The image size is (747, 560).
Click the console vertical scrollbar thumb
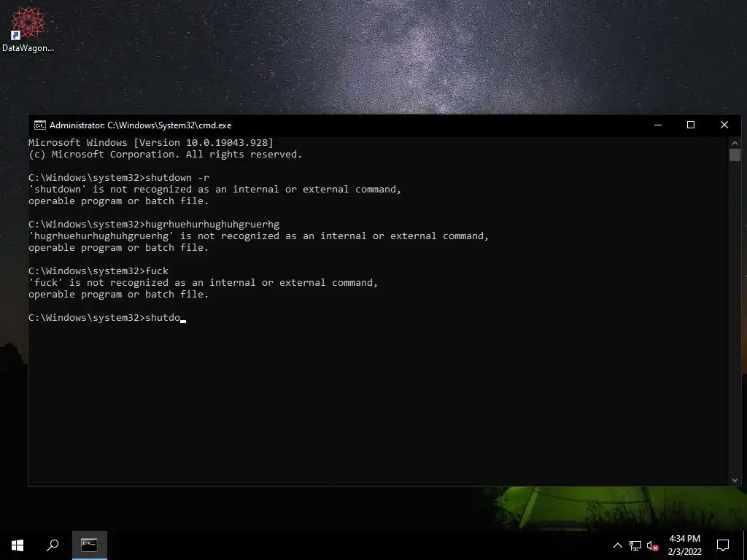(x=735, y=155)
